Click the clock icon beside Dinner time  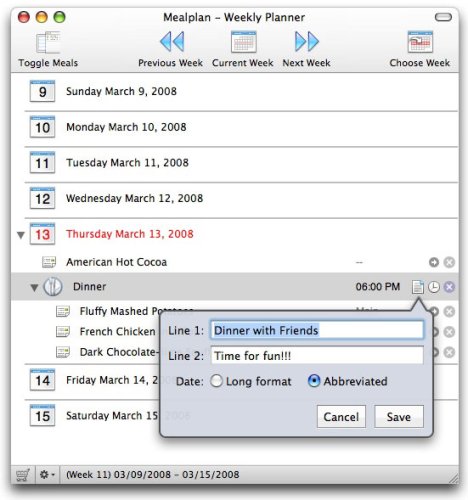pos(434,287)
